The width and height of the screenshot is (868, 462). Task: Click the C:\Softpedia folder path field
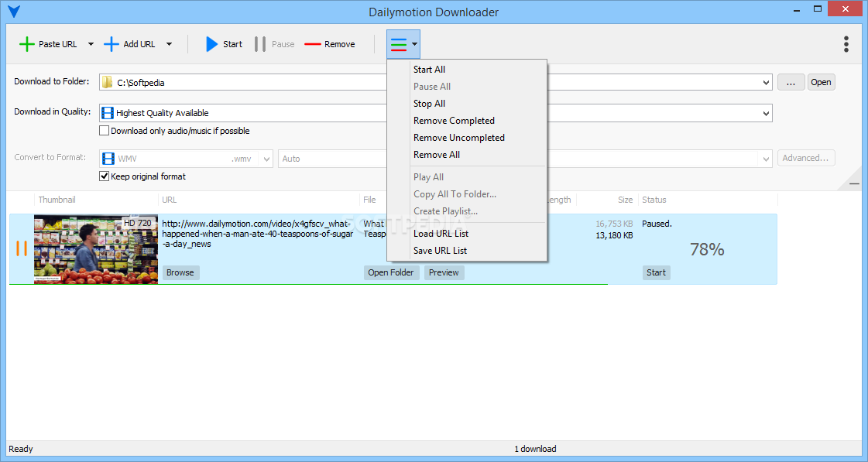pos(435,83)
